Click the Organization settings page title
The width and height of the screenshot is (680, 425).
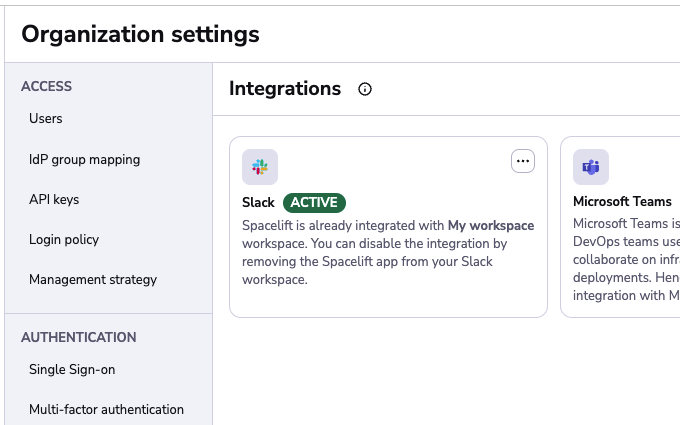tap(140, 34)
